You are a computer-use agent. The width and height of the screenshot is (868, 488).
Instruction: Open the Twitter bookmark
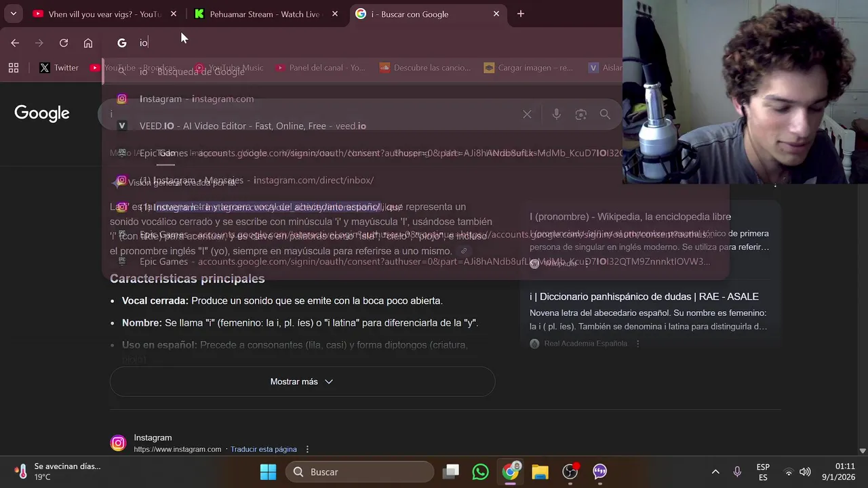pos(59,68)
